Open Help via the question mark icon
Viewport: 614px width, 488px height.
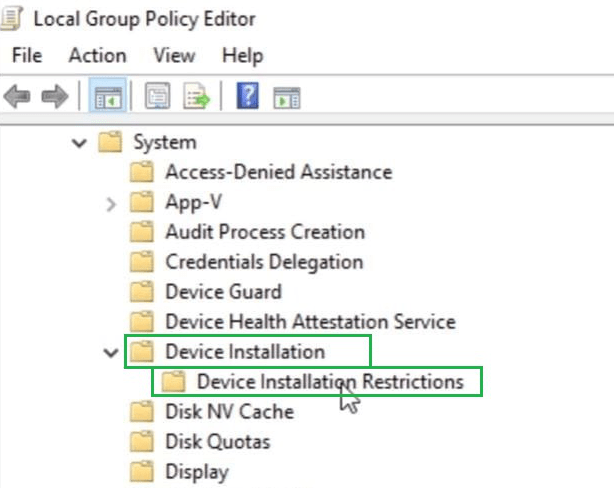[x=248, y=97]
